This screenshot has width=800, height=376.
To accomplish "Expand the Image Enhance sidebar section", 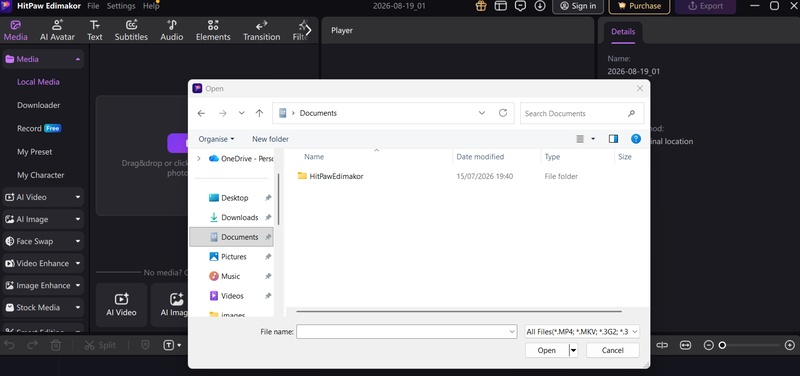I will click(78, 286).
